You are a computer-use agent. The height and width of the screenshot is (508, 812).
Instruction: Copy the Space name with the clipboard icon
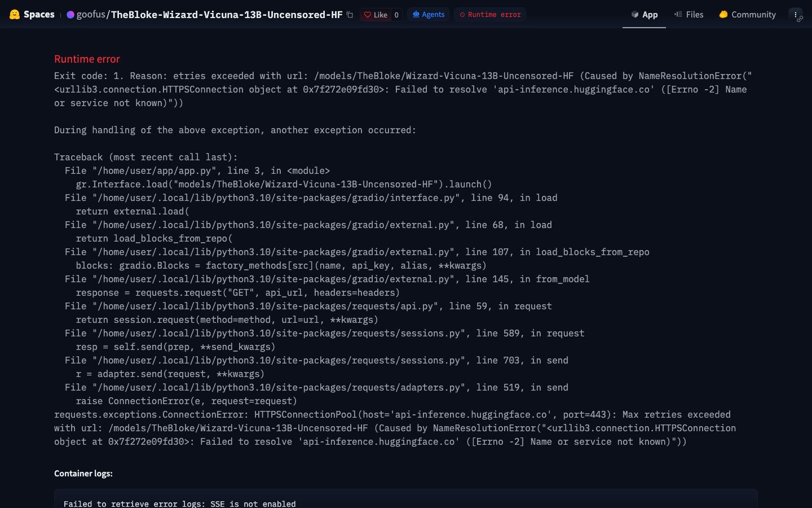(350, 15)
